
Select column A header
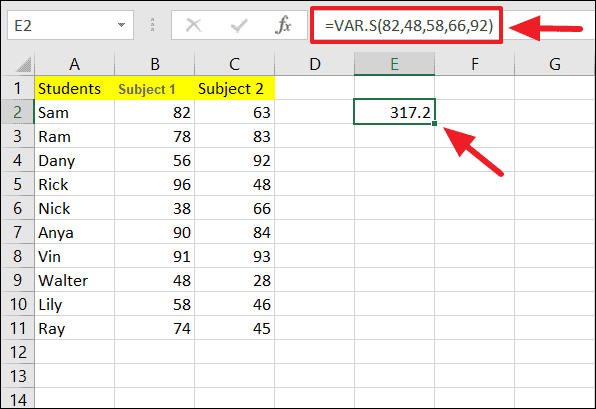74,64
